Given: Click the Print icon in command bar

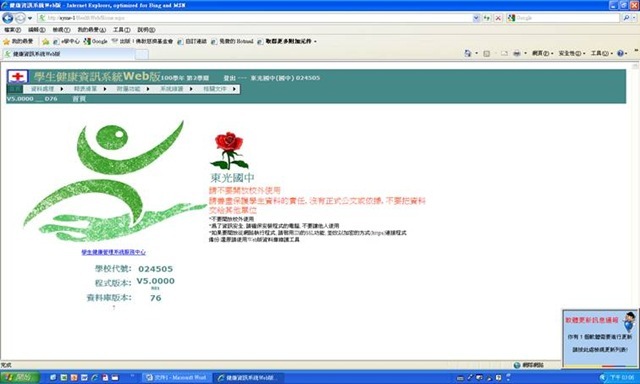Looking at the screenshot, I should (x=517, y=53).
